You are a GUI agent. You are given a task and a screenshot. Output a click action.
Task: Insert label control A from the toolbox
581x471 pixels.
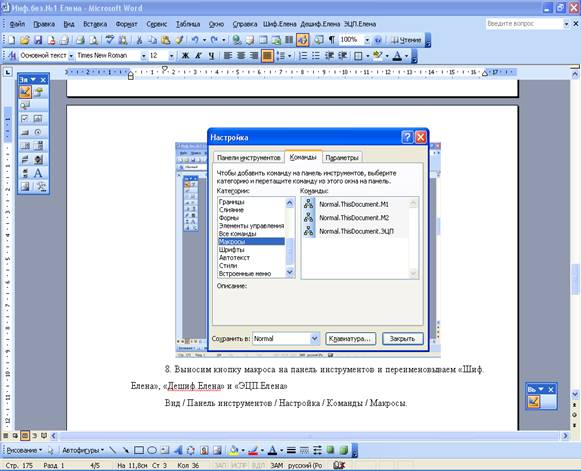point(38,173)
